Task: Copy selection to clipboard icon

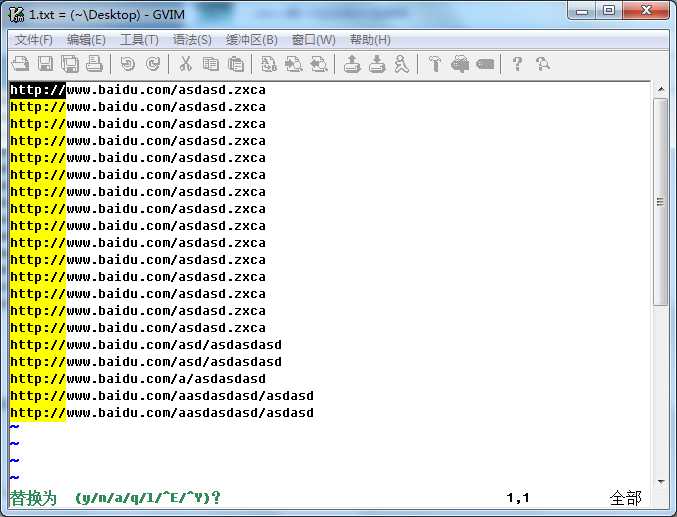Action: (211, 64)
